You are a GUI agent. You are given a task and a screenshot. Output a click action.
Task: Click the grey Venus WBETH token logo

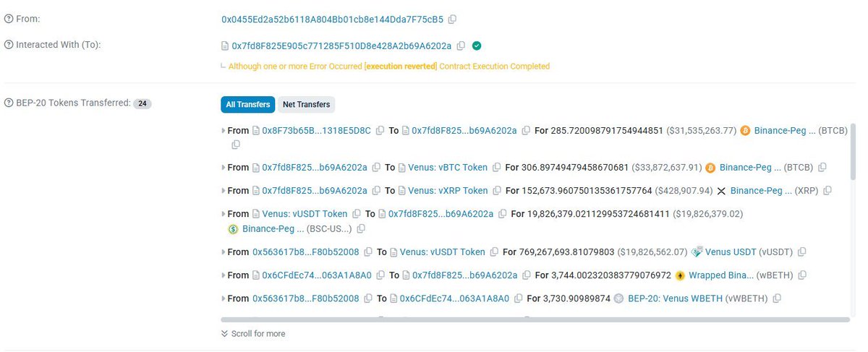[618, 299]
